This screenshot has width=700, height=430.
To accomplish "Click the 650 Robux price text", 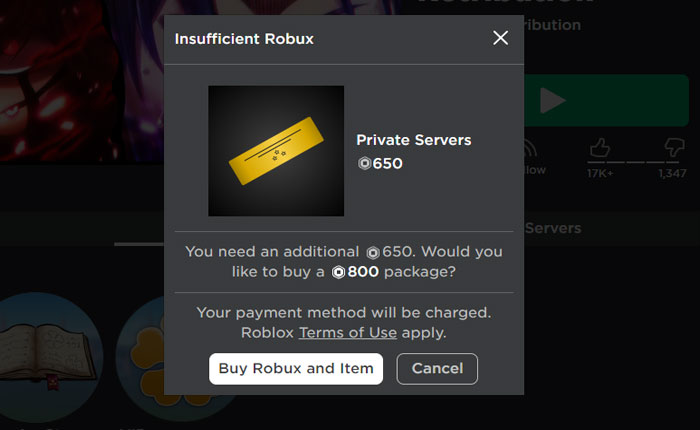I will tap(387, 163).
